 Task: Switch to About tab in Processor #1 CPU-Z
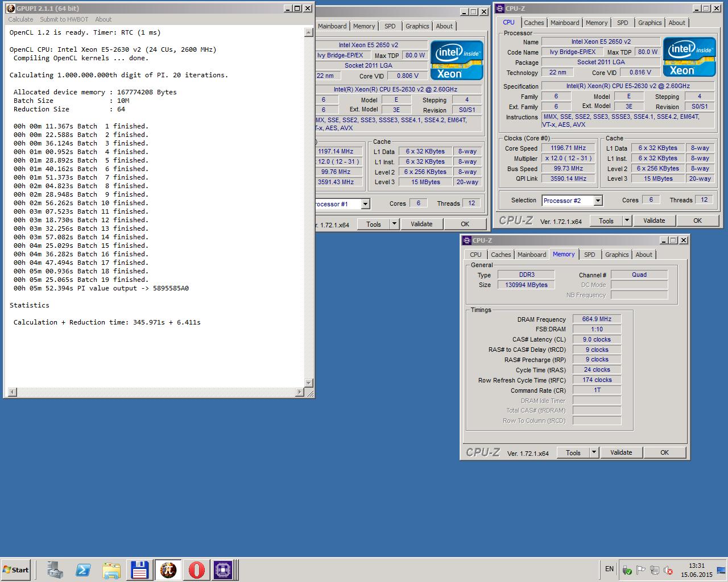point(444,26)
